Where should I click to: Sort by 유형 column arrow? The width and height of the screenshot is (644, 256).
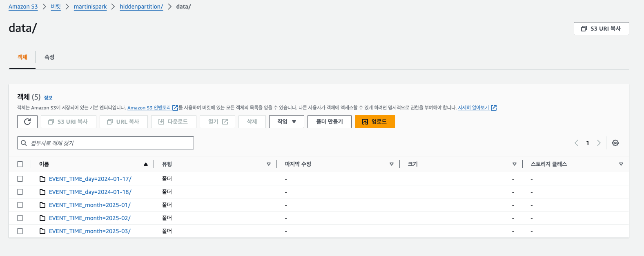pos(269,164)
